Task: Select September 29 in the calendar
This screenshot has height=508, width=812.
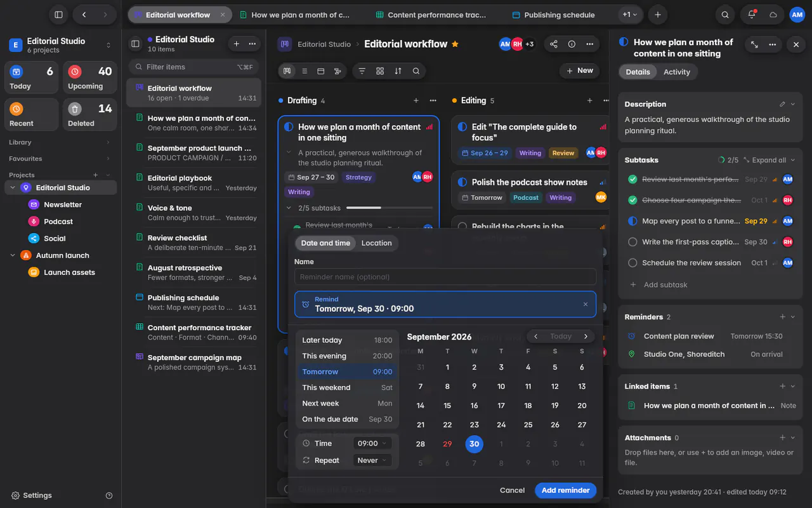Action: pos(447,444)
